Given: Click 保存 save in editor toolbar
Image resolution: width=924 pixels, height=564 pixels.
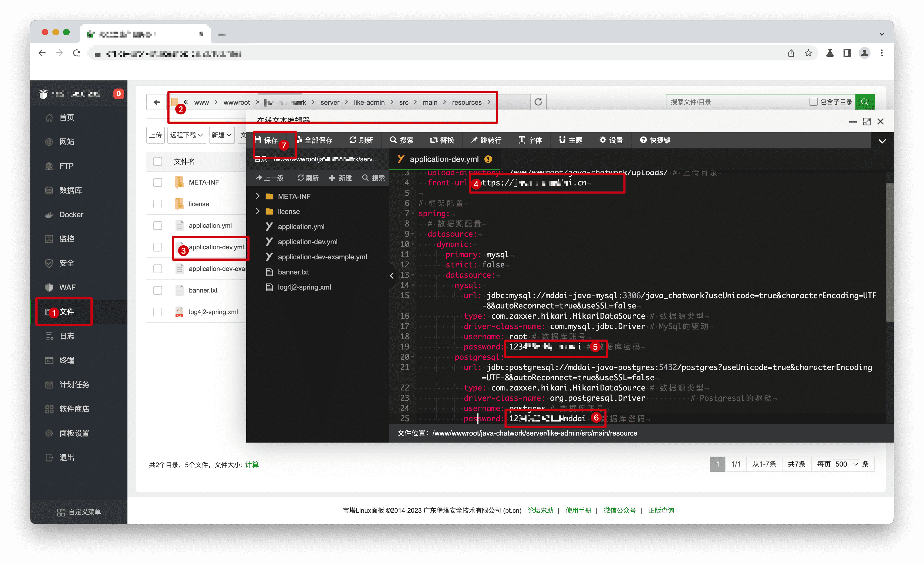Looking at the screenshot, I should pos(266,140).
